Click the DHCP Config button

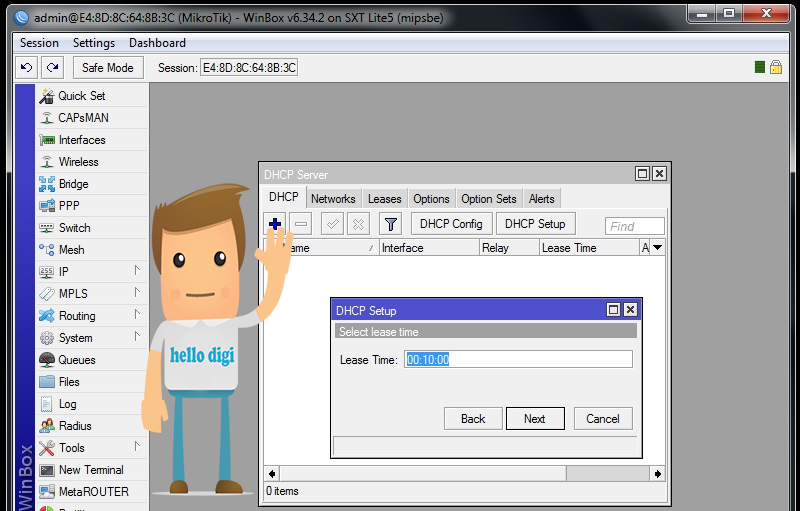pos(451,224)
